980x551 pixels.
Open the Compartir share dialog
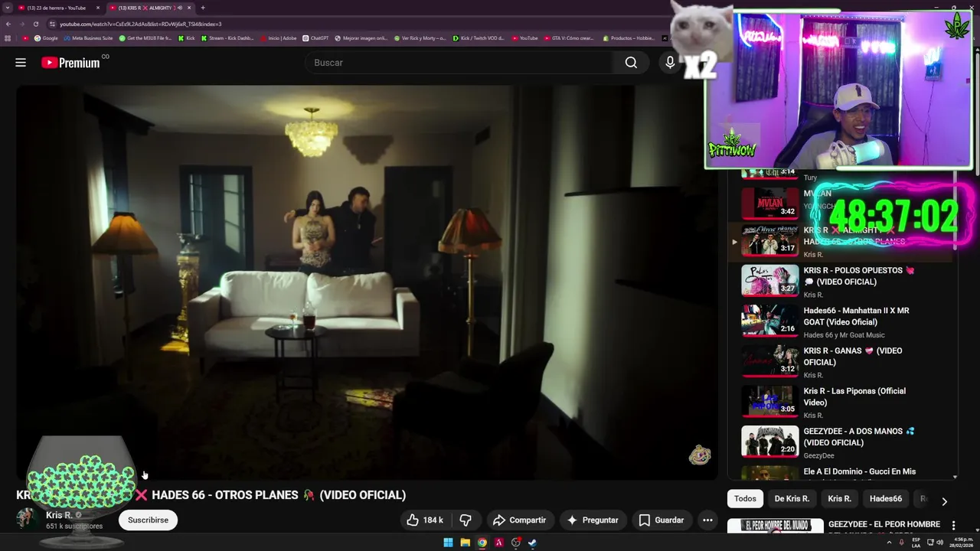(x=519, y=520)
